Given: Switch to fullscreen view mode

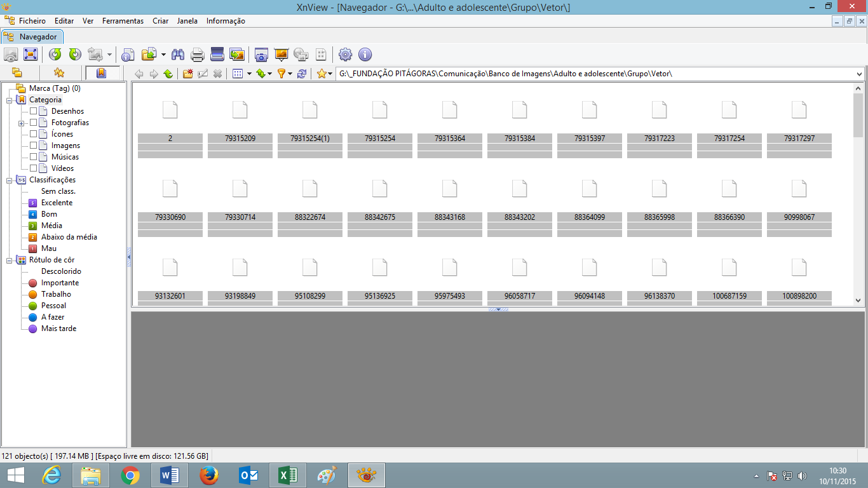Looking at the screenshot, I should [x=31, y=55].
